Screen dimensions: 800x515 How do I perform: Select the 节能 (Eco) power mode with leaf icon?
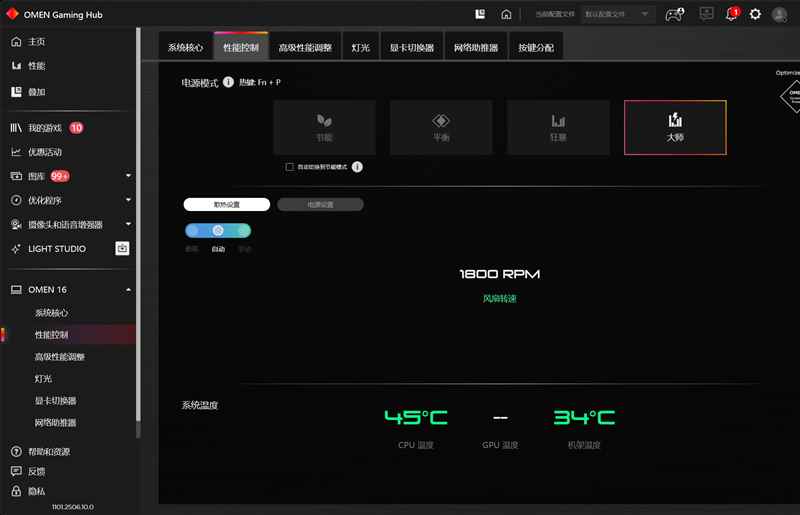[324, 128]
